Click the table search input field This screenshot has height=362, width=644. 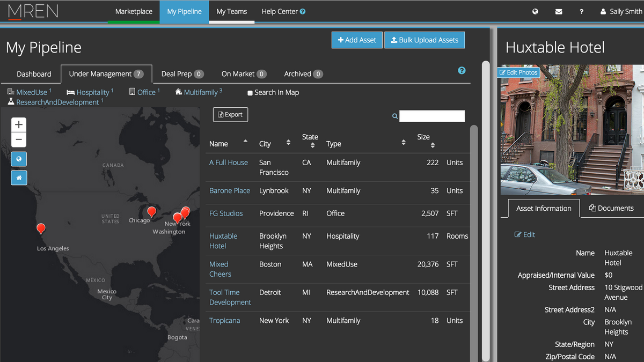point(432,116)
